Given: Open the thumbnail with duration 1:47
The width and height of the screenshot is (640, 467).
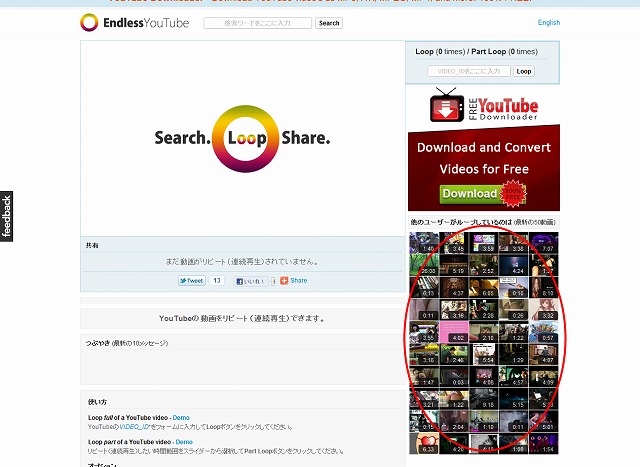Looking at the screenshot, I should point(424,376).
